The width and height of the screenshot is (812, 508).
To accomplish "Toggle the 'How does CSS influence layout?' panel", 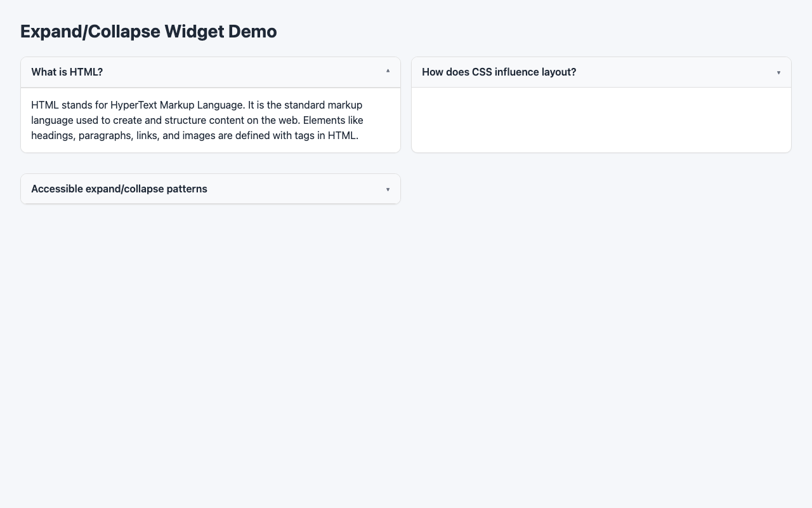I will point(601,72).
